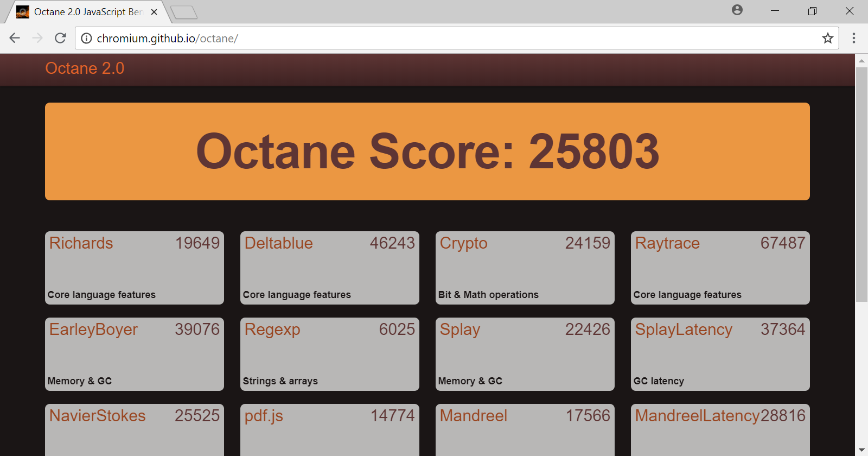Click 'Core language features' under Deltablue
This screenshot has width=868, height=456.
coord(297,295)
